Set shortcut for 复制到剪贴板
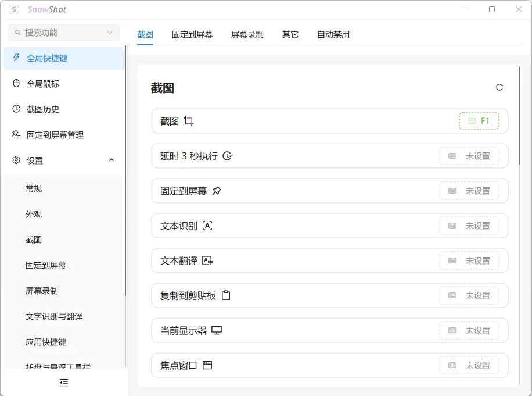The height and width of the screenshot is (396, 532). coord(469,295)
